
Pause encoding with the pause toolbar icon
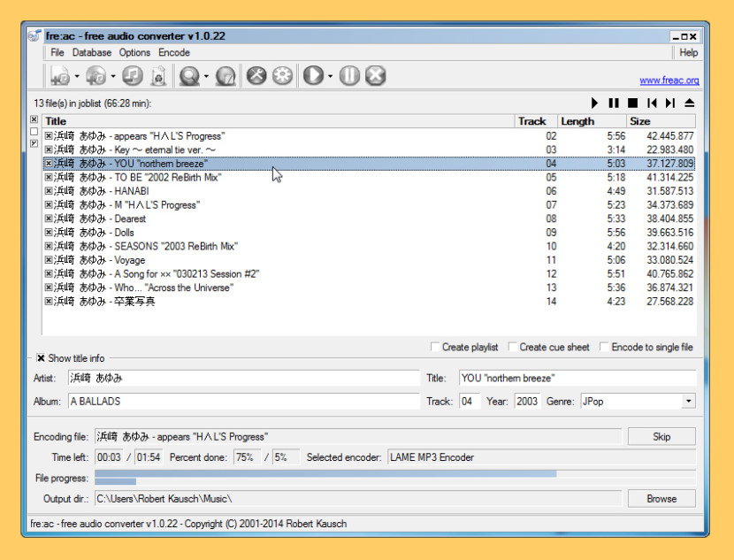coord(349,75)
